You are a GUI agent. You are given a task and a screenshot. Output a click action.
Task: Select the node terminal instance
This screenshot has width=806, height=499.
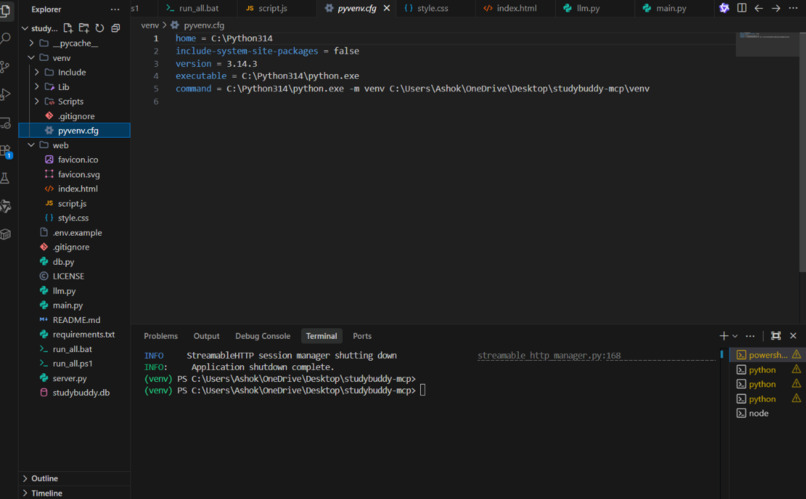[768, 413]
